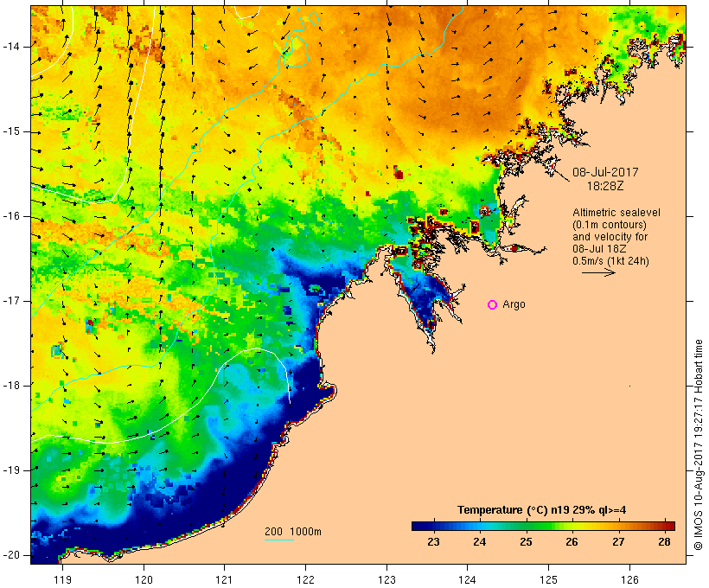The width and height of the screenshot is (709, 588).
Task: Click latitude axis label '-18'
Action: 11,386
